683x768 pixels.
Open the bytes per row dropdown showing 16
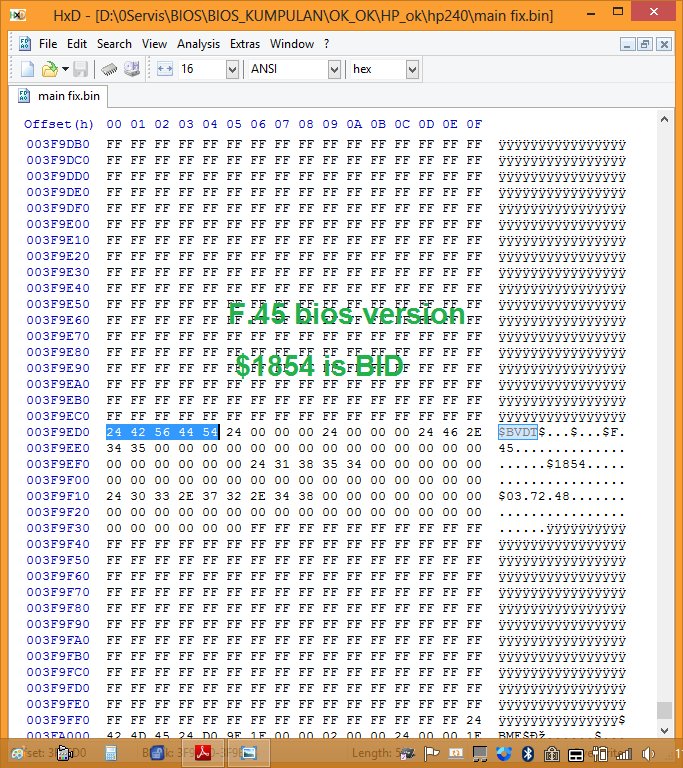232,69
